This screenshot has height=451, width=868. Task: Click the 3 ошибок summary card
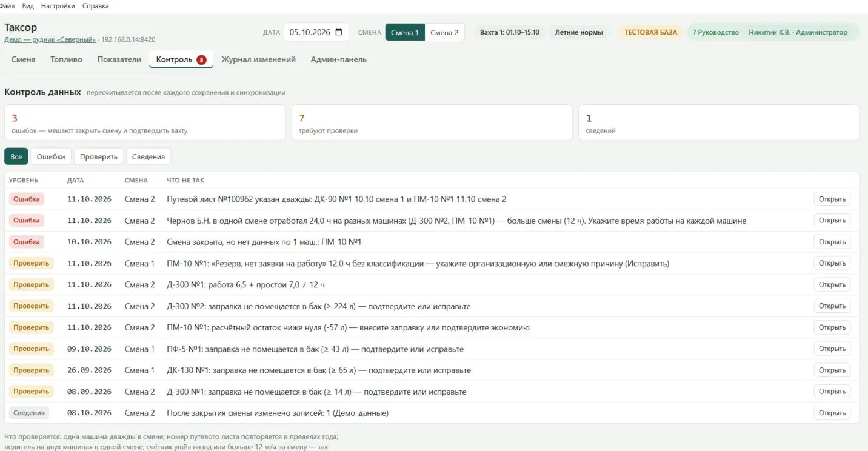click(x=145, y=123)
